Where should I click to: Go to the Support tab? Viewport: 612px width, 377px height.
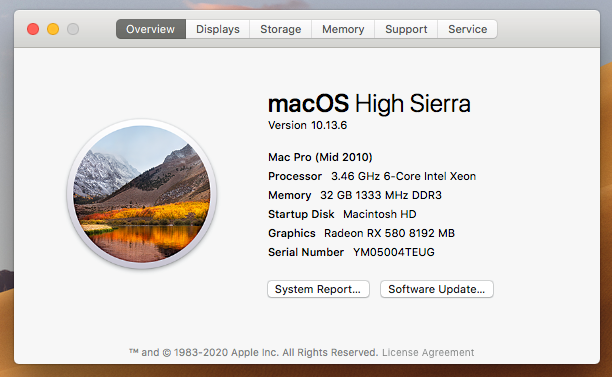click(406, 29)
